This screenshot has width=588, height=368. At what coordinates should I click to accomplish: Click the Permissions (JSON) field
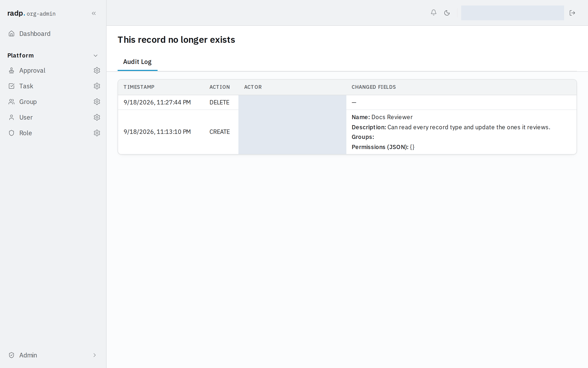click(x=383, y=147)
